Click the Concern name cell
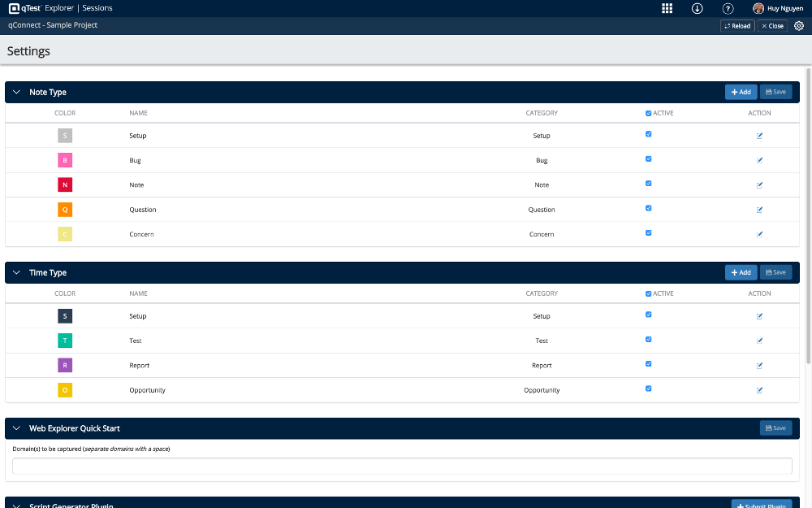This screenshot has height=508, width=812. tap(141, 234)
